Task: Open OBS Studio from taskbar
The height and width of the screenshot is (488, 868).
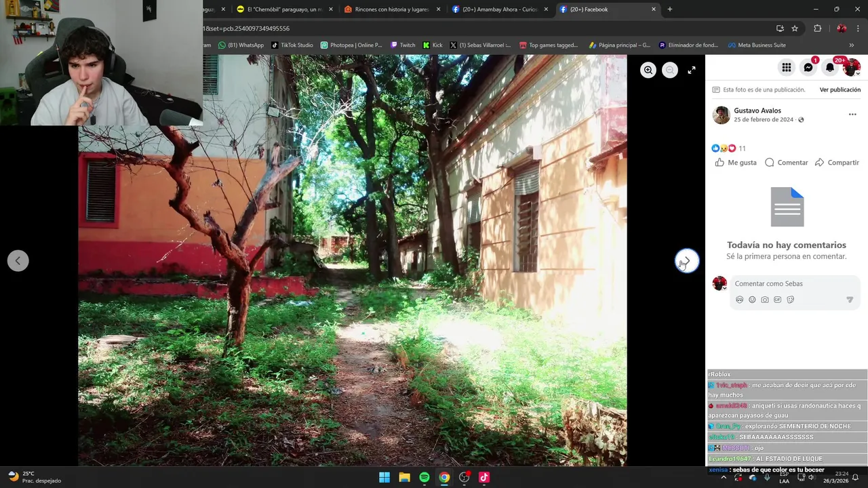Action: click(x=464, y=477)
